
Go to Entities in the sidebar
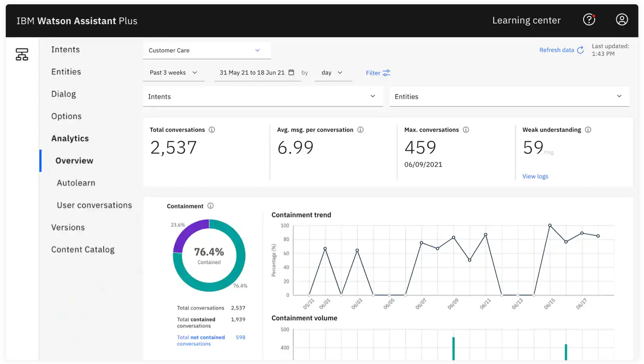66,72
